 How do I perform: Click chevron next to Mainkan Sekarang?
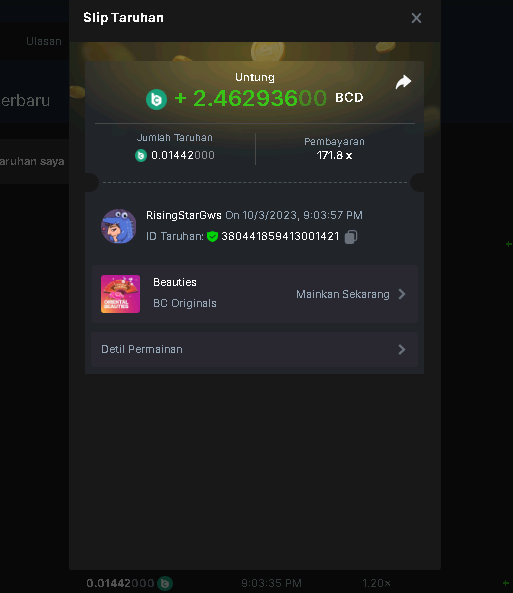click(x=402, y=294)
